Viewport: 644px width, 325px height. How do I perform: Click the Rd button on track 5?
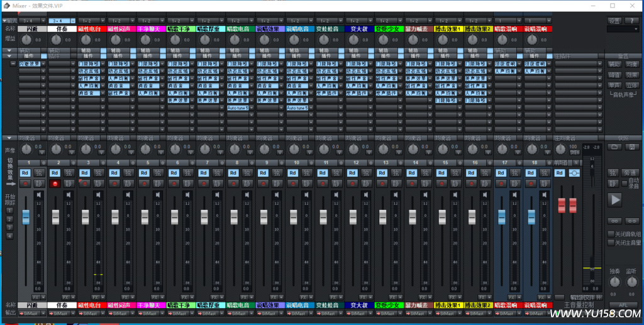tap(145, 173)
